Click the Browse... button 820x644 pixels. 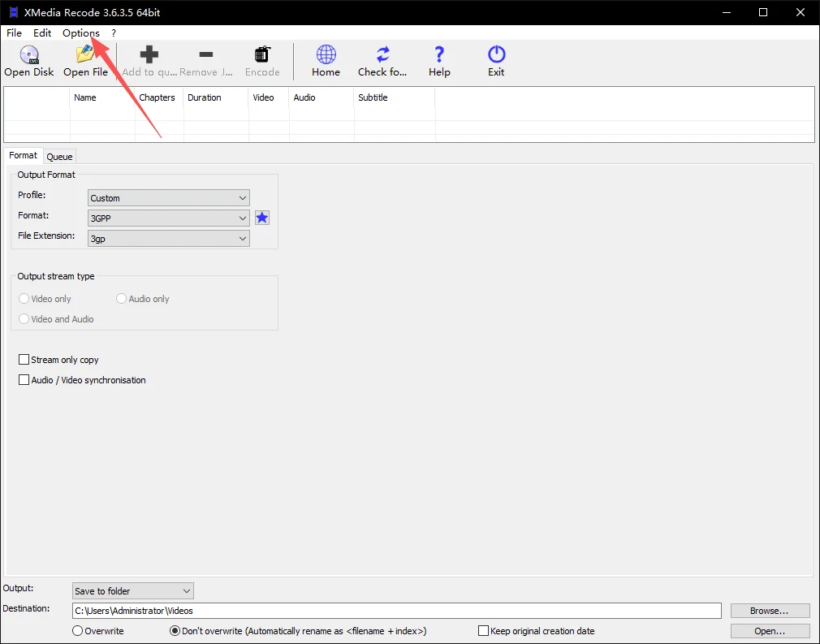(770, 611)
